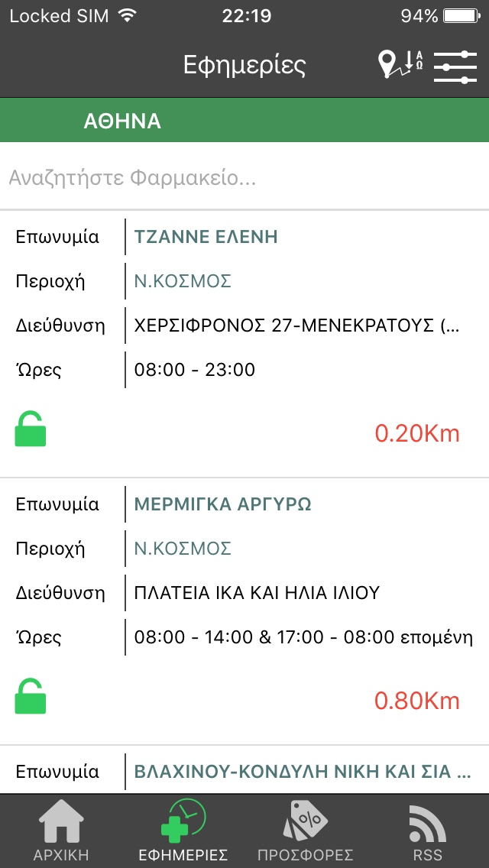Image resolution: width=489 pixels, height=868 pixels.
Task: Focus the Αναζητήστε Φαρμακείο search field
Action: click(244, 179)
